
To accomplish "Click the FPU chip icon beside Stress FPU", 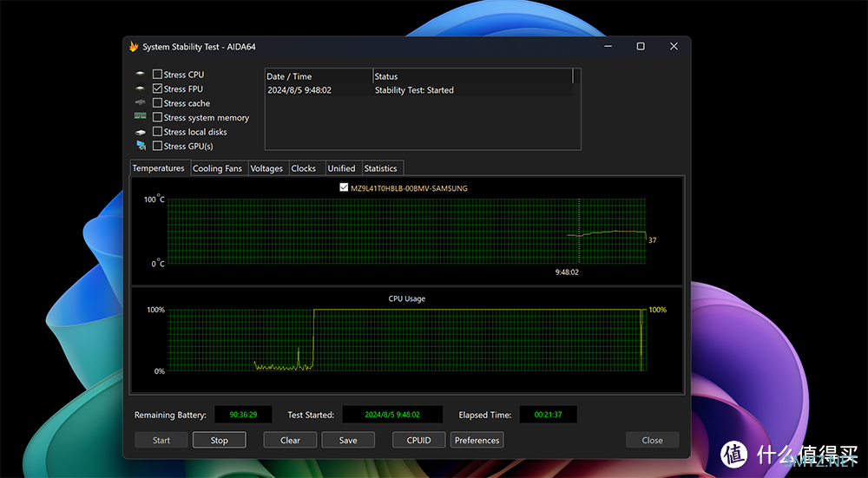I will [x=141, y=88].
